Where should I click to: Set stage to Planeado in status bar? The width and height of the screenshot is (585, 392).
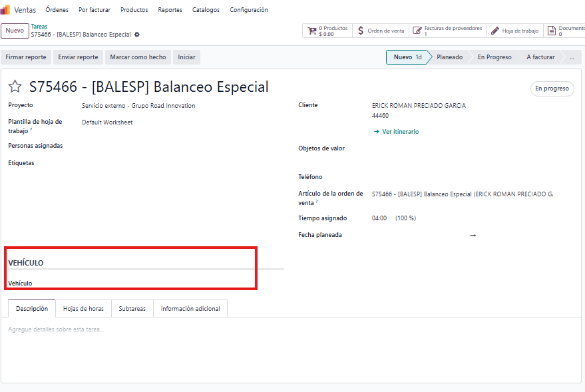pos(449,57)
